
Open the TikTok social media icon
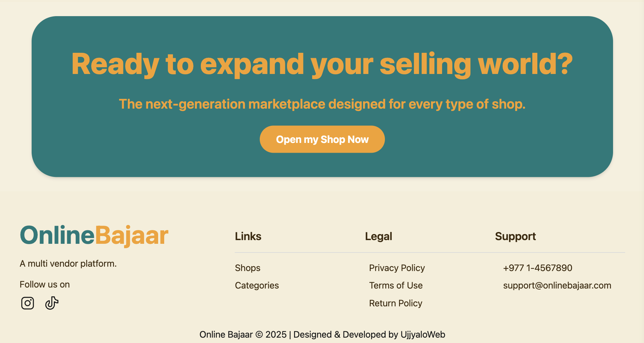coord(52,303)
